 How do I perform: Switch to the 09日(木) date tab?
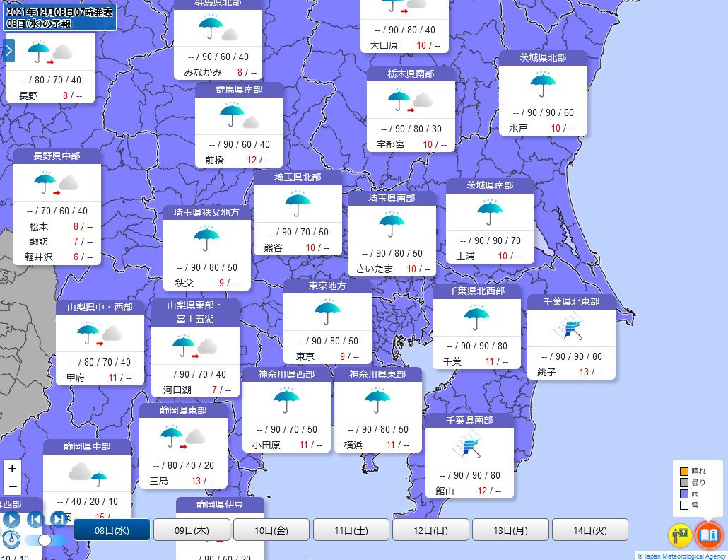coord(192,530)
